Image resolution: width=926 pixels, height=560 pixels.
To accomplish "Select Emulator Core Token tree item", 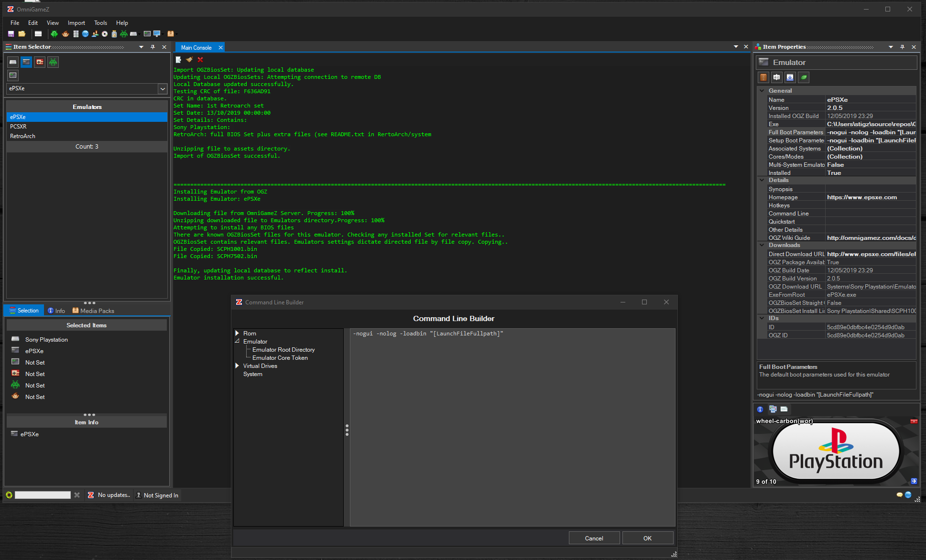I will point(280,358).
